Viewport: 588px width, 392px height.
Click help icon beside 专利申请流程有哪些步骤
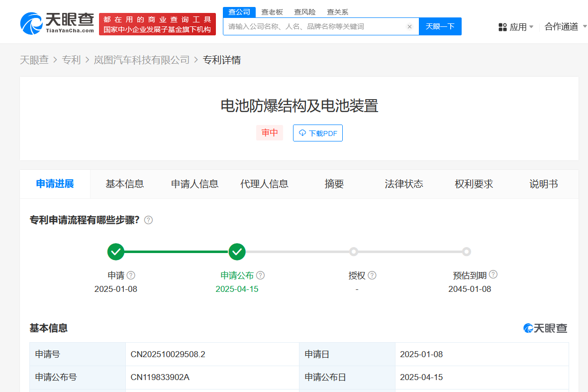click(148, 220)
